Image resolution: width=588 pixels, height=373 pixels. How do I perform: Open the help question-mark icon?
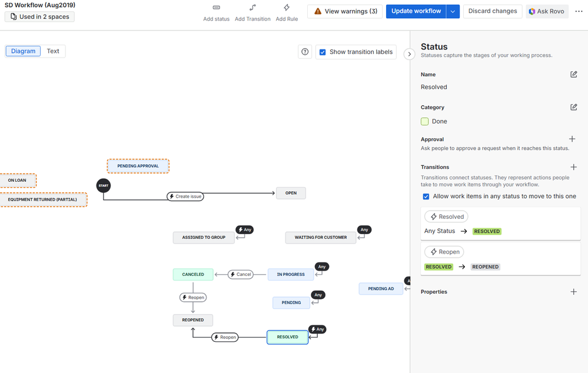(304, 52)
